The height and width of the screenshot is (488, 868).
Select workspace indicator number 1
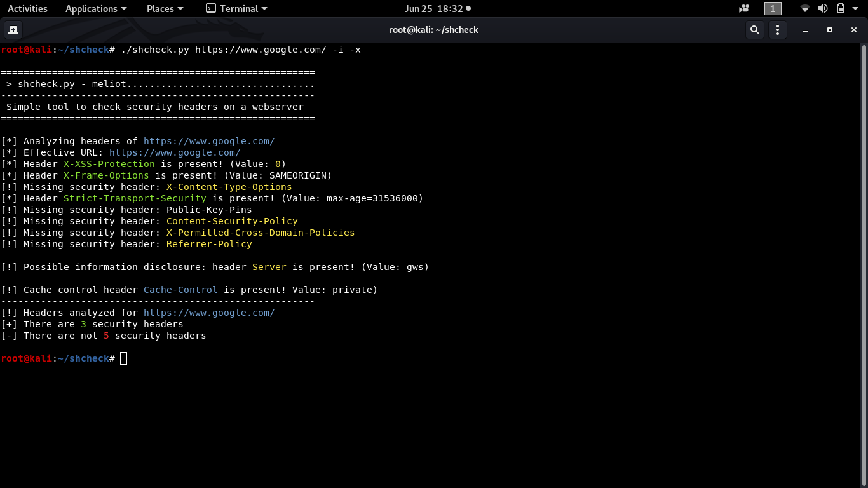pyautogui.click(x=773, y=9)
